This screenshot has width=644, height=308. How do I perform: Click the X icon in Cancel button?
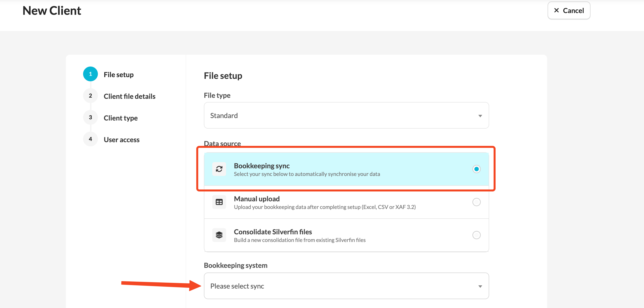(556, 11)
